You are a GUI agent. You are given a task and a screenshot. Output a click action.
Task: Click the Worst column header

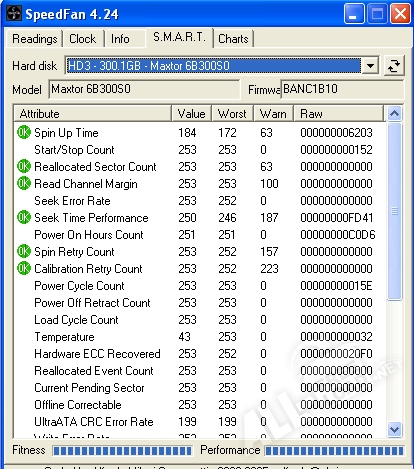coord(232,114)
